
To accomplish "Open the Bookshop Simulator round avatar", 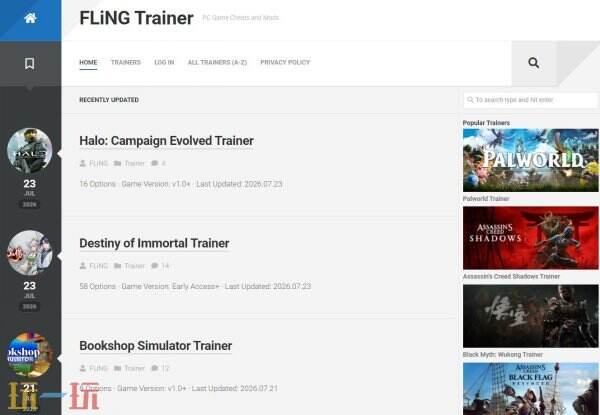I will coord(30,355).
